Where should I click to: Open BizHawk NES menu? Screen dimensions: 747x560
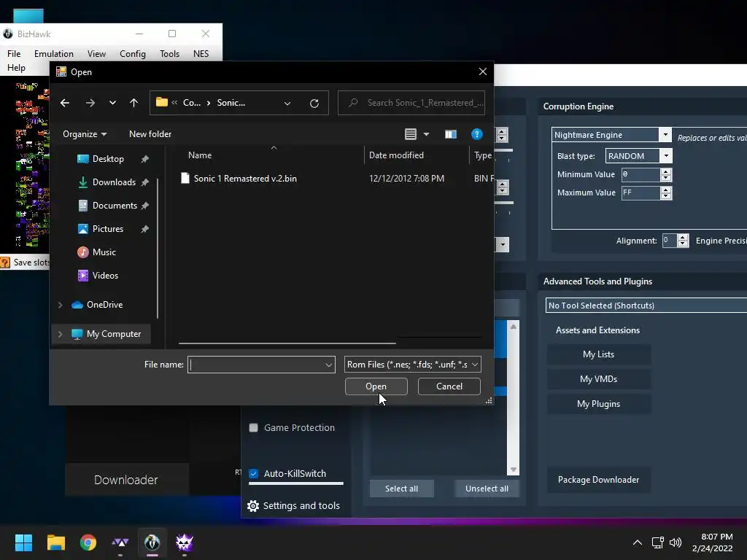click(x=201, y=54)
